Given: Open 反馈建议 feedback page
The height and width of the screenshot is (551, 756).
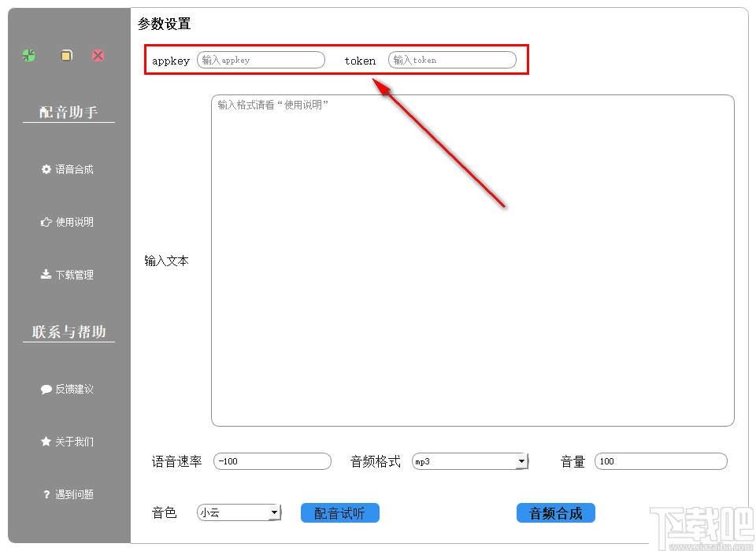Looking at the screenshot, I should pos(75,389).
